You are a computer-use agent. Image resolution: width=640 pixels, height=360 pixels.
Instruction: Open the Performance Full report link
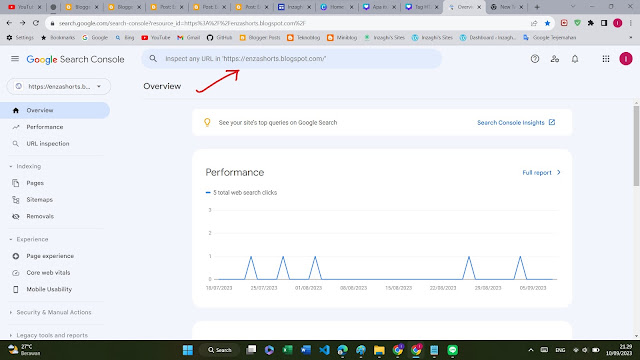(542, 173)
